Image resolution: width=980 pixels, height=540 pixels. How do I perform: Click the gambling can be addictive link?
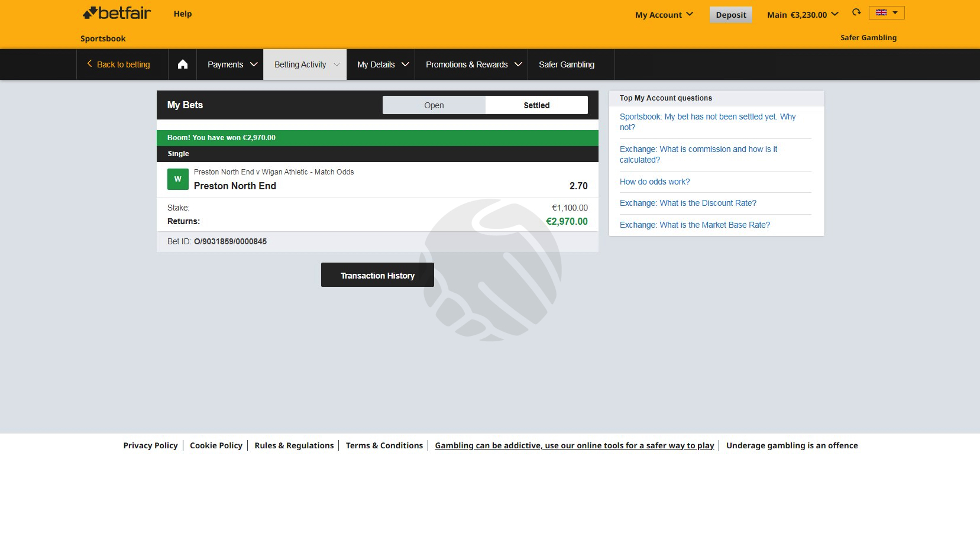(x=574, y=445)
